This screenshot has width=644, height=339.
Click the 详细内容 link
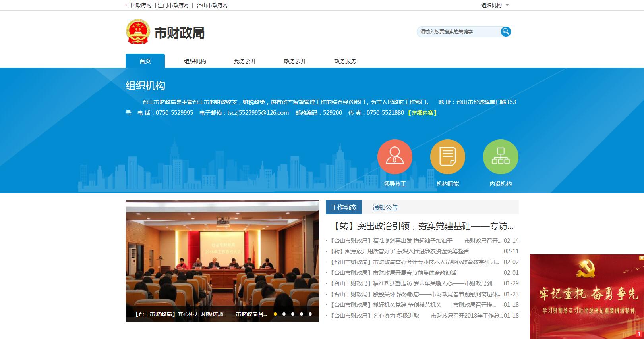point(422,113)
